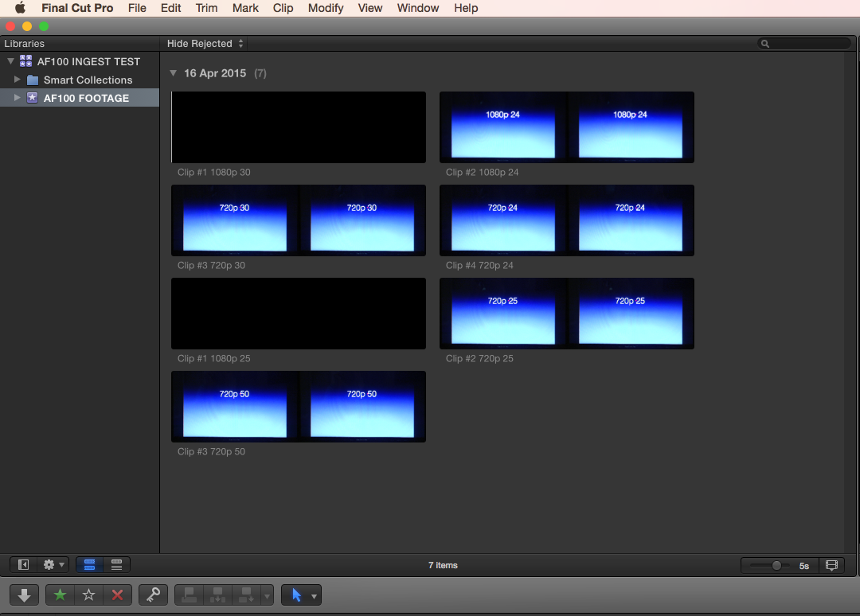
Task: Collapse the 16 Apr 2015 group
Action: pos(174,73)
